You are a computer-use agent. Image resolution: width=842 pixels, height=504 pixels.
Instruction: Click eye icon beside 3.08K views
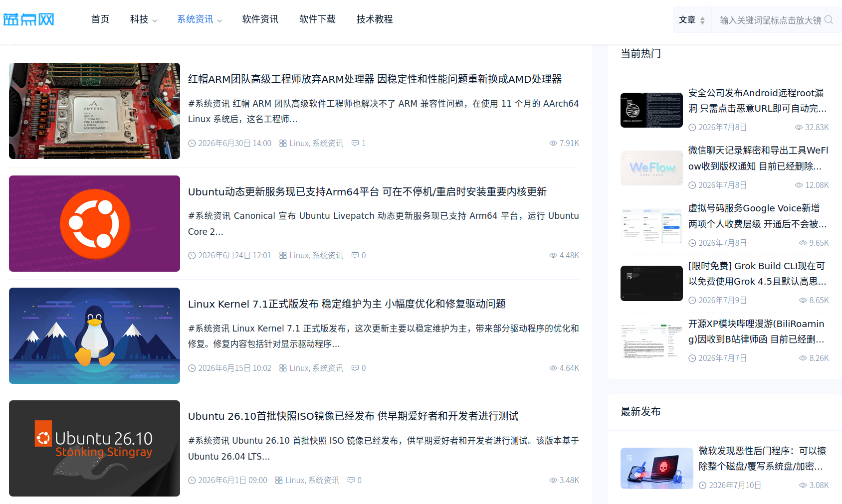(803, 485)
